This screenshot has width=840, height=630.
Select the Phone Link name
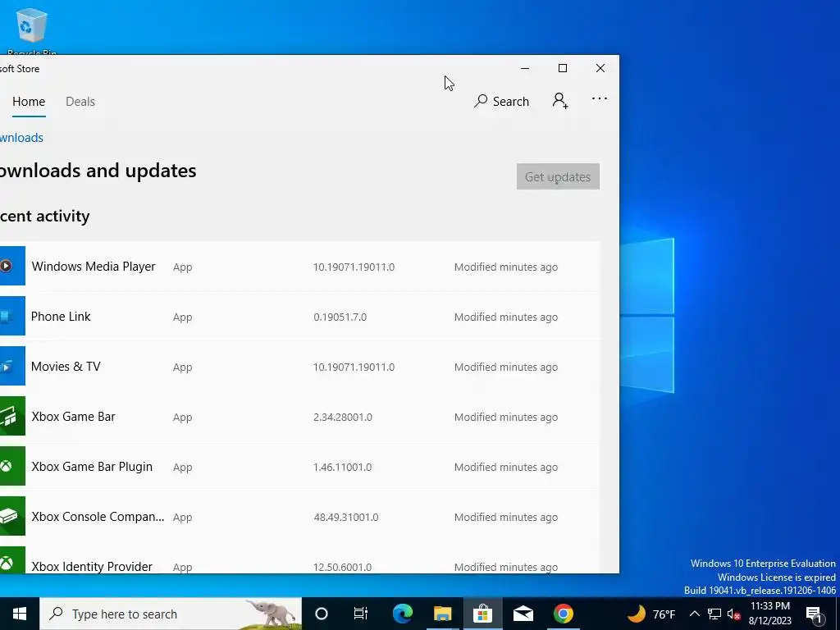pyautogui.click(x=61, y=316)
